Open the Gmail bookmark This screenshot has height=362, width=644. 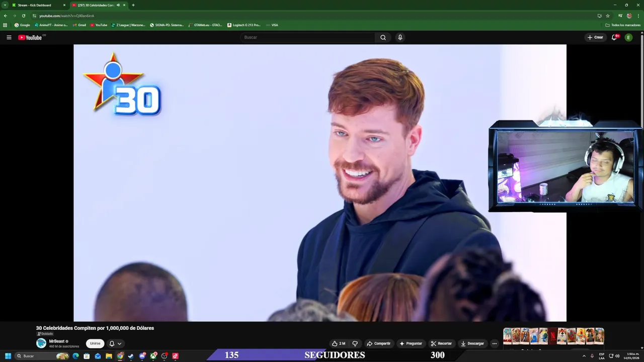click(79, 25)
